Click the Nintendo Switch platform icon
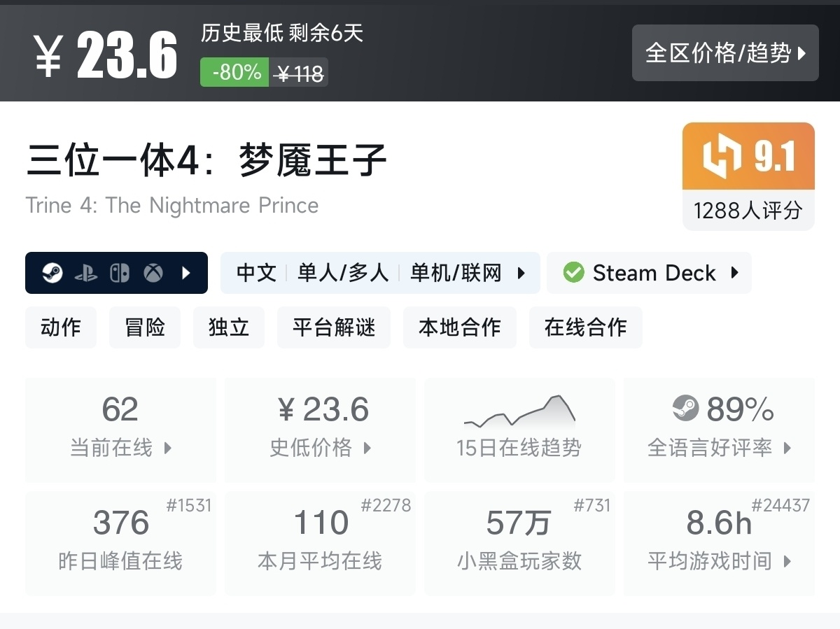This screenshot has width=840, height=629. (x=120, y=273)
